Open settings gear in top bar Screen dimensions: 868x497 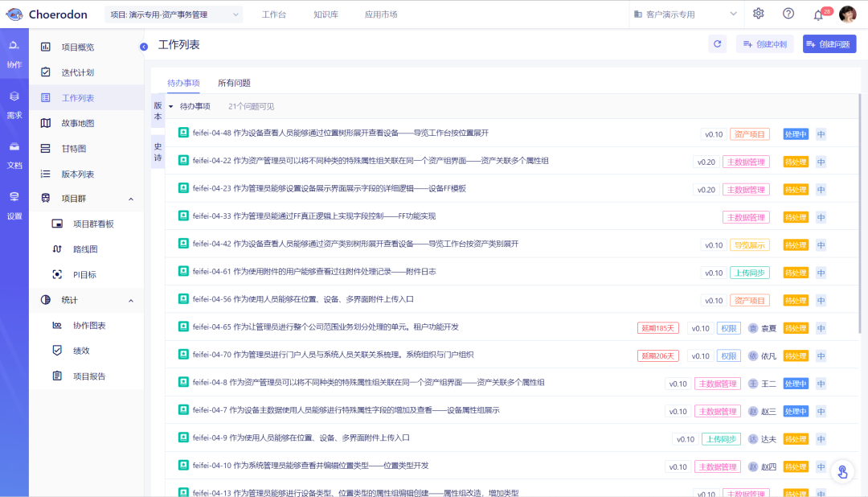click(759, 14)
